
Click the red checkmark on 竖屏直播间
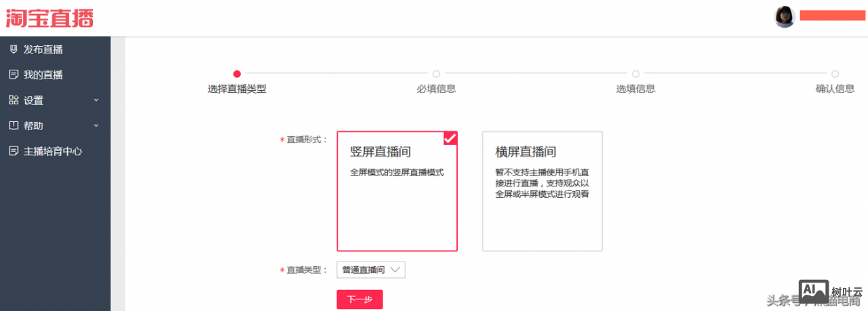pyautogui.click(x=450, y=138)
